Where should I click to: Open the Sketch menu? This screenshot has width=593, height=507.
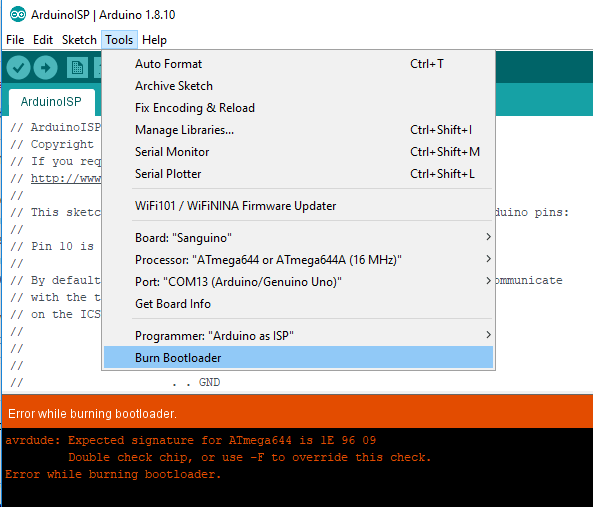click(79, 40)
